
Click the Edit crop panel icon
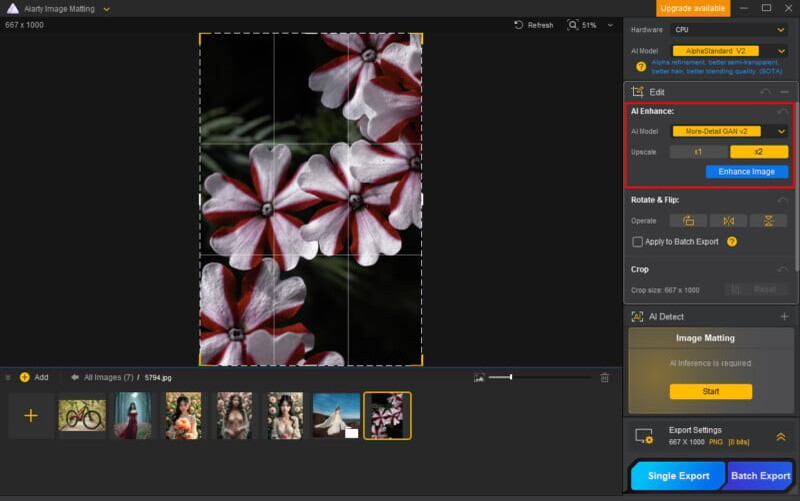pyautogui.click(x=637, y=92)
